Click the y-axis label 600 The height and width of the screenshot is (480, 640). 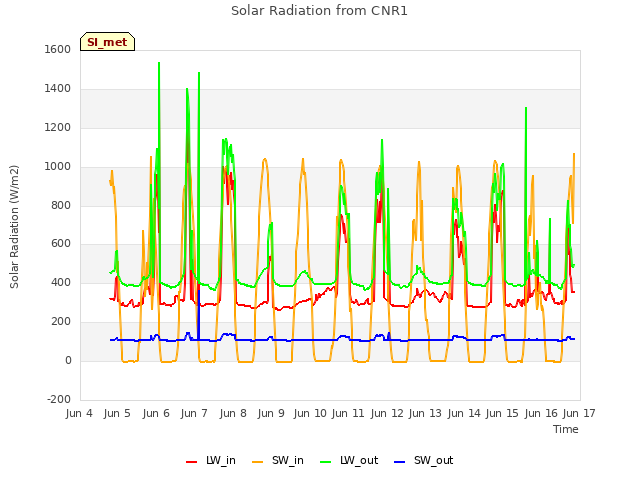pyautogui.click(x=61, y=244)
